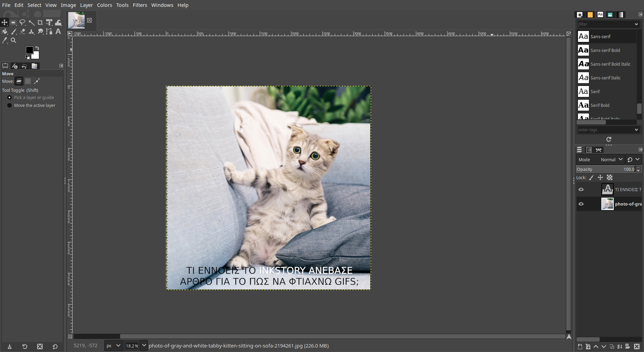This screenshot has height=352, width=644.
Task: Select the Crop tool in the toolbox
Action: point(40,23)
